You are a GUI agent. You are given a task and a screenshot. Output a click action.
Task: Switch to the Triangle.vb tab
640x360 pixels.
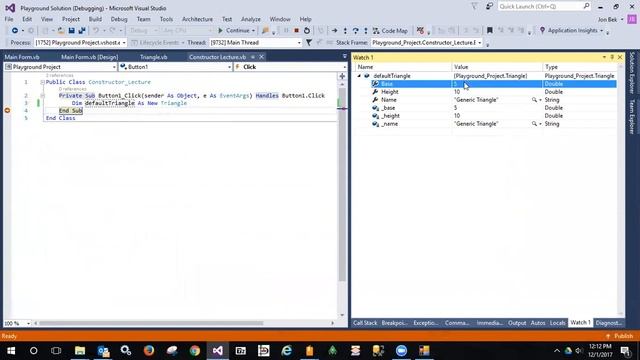(153, 57)
